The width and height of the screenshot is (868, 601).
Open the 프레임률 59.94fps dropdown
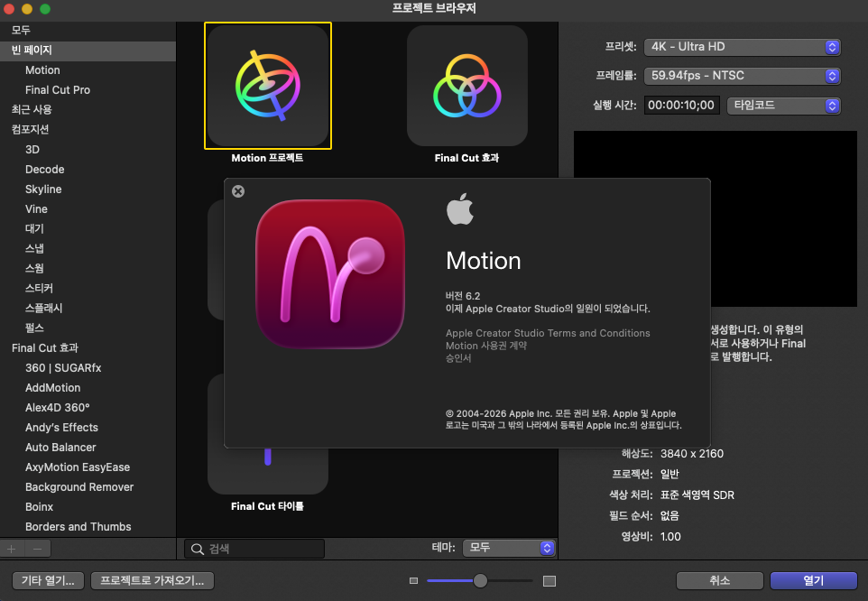(x=743, y=76)
